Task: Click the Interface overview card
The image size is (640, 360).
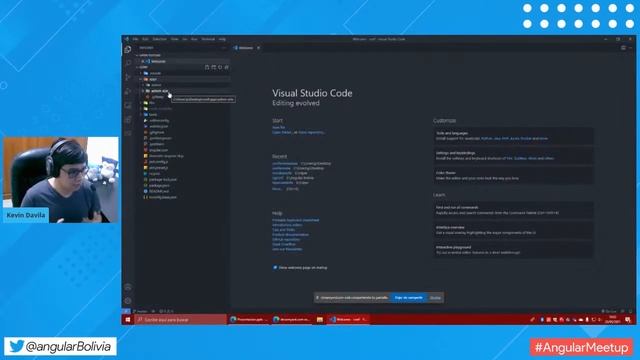Action: [x=513, y=230]
